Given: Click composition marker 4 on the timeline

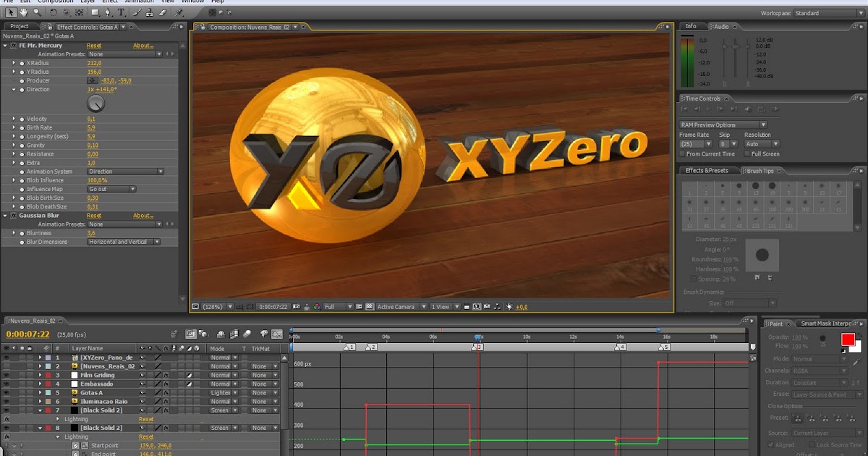Looking at the screenshot, I should [x=620, y=347].
